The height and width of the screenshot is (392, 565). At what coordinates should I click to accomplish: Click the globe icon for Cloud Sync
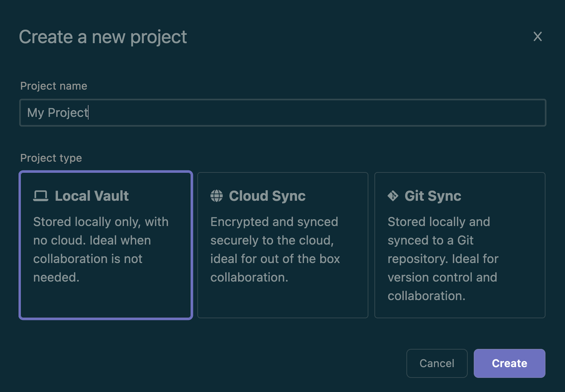(216, 196)
